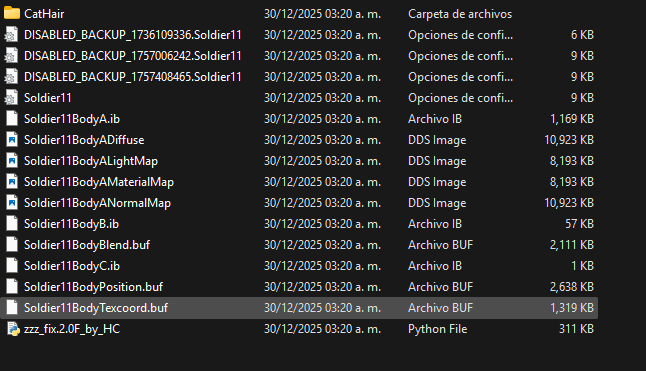Viewport: 646px width, 371px height.
Task: Click the Carpeta de archivos type text
Action: [x=460, y=14]
